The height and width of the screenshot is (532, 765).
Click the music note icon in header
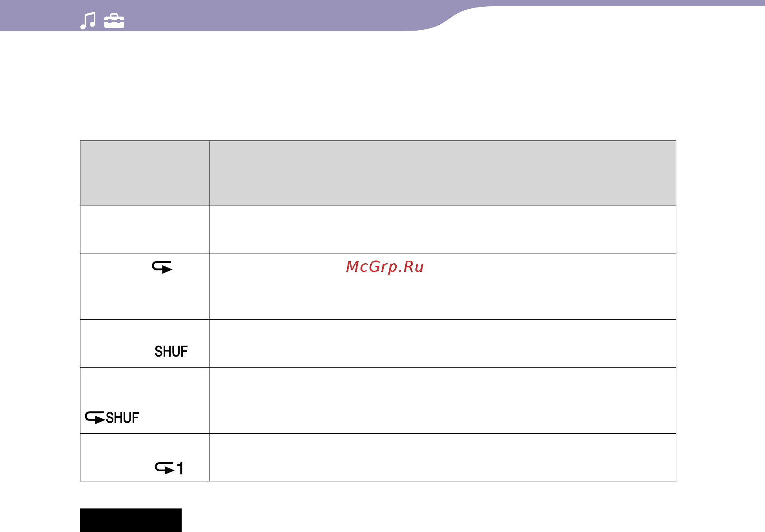click(88, 20)
